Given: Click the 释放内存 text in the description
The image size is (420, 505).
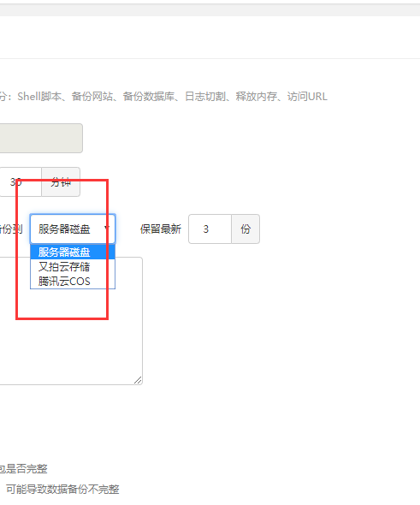Looking at the screenshot, I should (x=256, y=97).
